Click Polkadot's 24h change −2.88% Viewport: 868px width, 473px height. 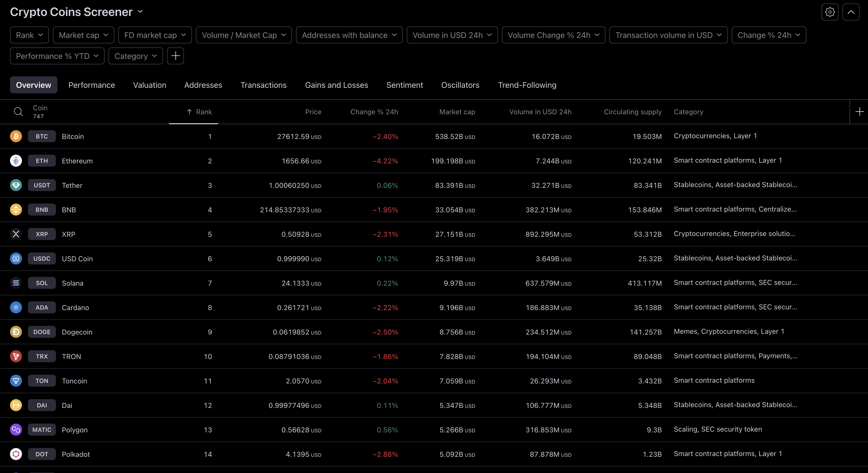385,454
